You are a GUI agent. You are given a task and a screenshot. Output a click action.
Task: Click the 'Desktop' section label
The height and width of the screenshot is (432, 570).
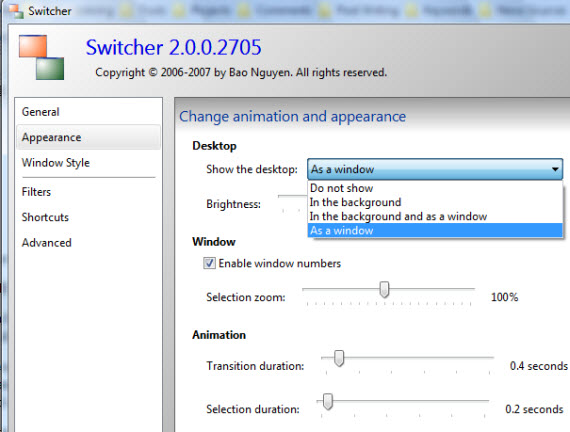click(x=214, y=146)
